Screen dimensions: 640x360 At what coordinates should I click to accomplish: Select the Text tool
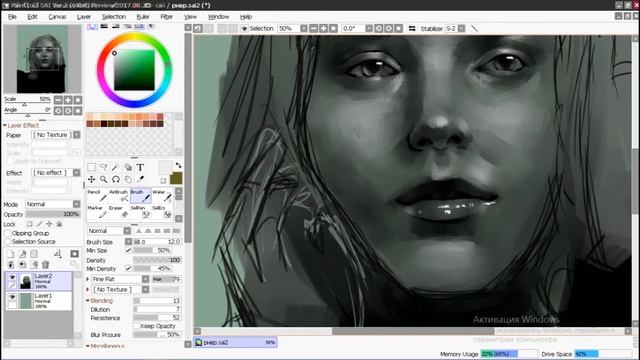(140, 167)
